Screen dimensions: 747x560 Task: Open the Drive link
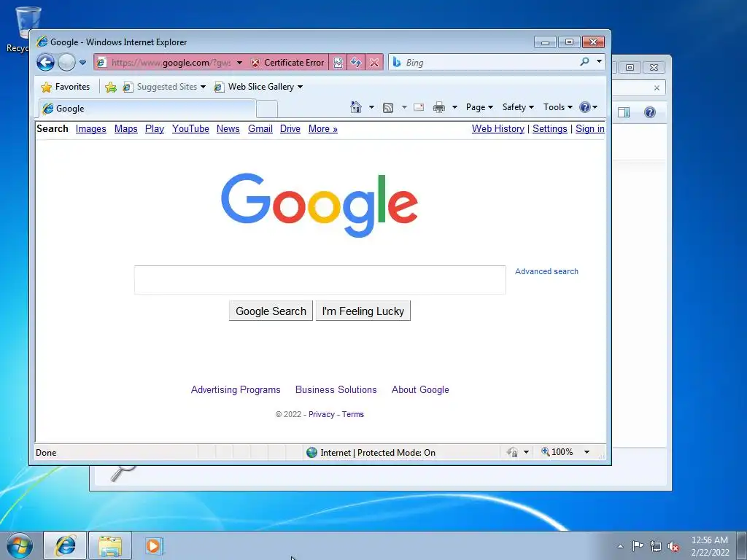(x=290, y=128)
